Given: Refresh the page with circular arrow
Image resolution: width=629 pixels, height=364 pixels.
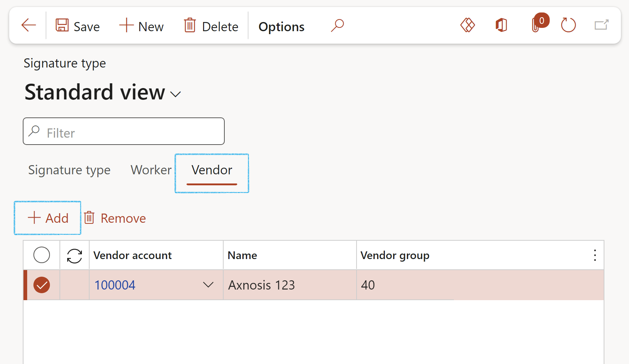Looking at the screenshot, I should point(568,25).
